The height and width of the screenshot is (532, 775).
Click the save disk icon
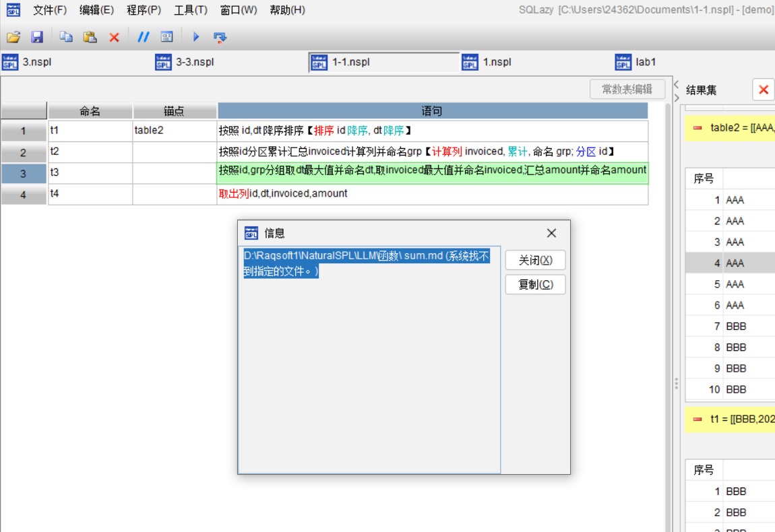pos(37,37)
